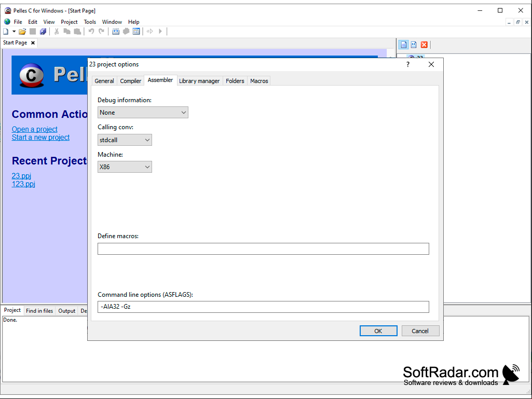Open the Tools menu
The height and width of the screenshot is (399, 532).
pos(90,22)
